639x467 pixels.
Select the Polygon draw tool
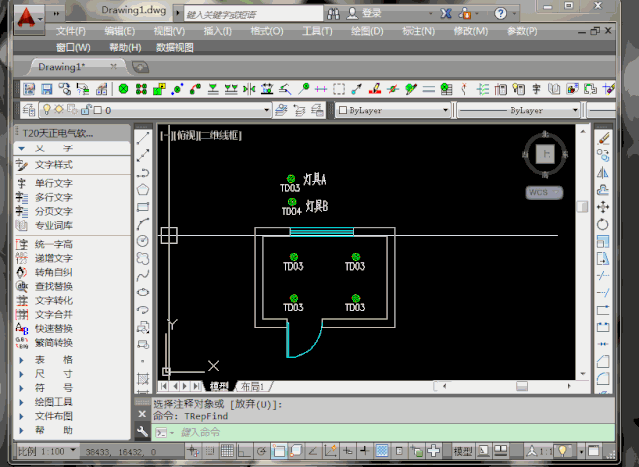point(143,189)
